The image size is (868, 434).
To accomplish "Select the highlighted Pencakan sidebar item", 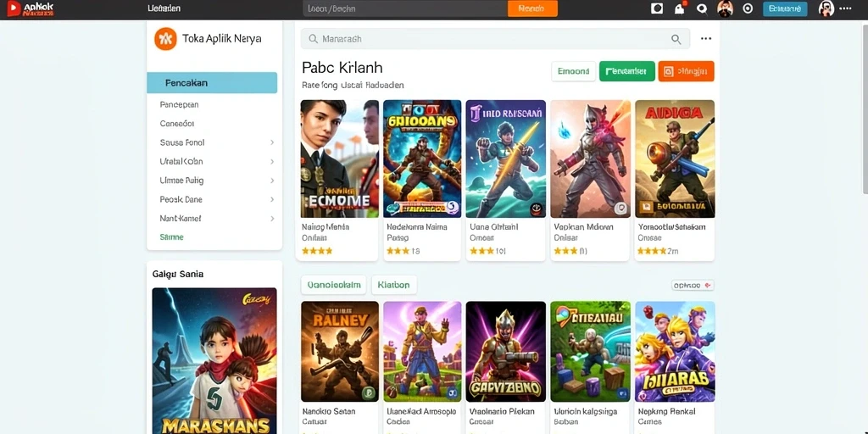I will coord(212,82).
